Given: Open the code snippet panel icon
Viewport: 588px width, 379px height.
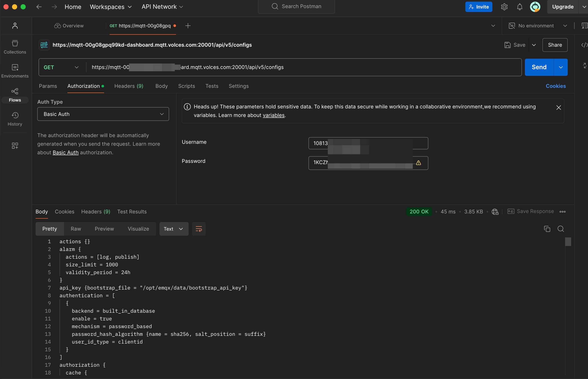Looking at the screenshot, I should click(584, 45).
